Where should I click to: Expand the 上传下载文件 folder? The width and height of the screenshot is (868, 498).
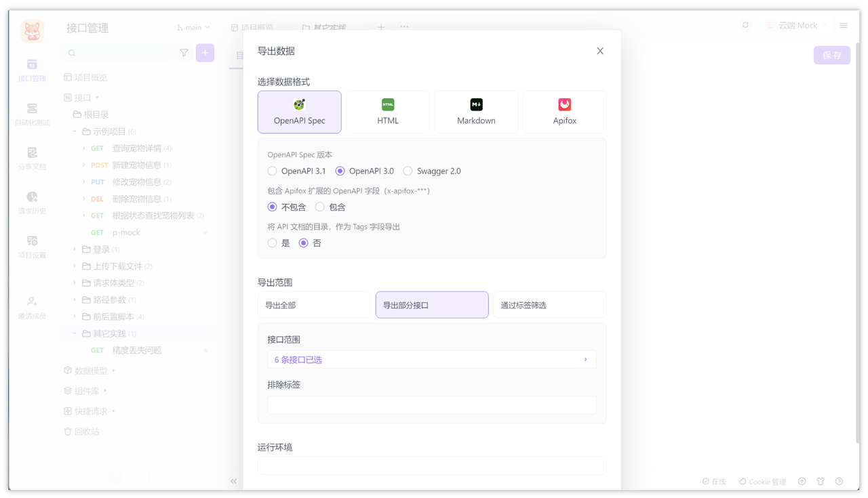(75, 266)
